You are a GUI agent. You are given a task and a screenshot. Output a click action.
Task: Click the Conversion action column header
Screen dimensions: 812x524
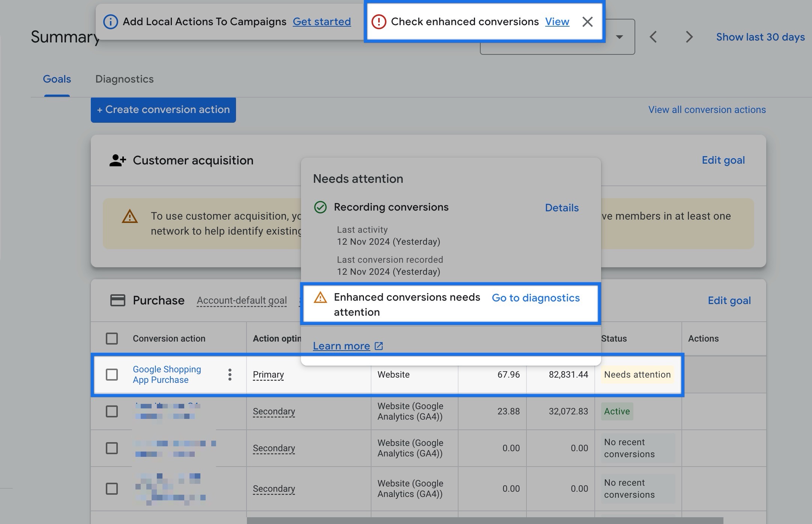point(169,339)
